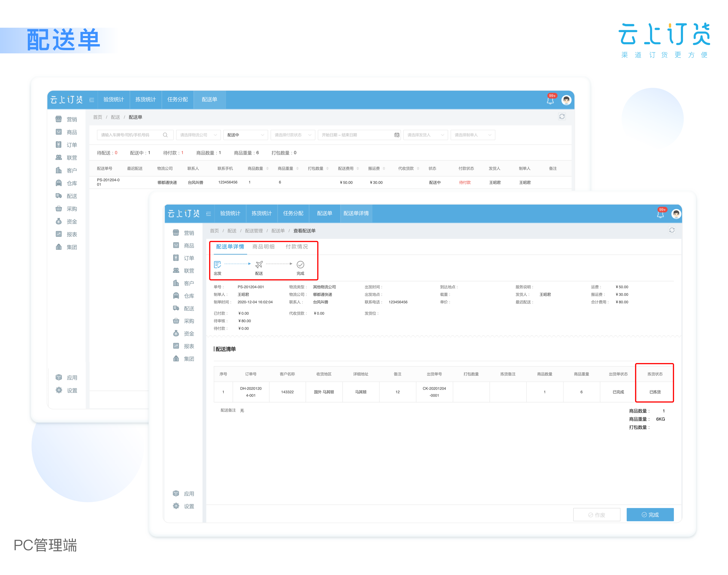Open notification bell in front window
This screenshot has height=575, width=728.
coord(660,214)
